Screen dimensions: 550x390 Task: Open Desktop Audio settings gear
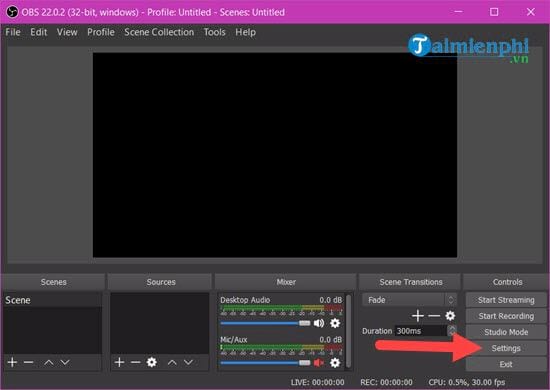pyautogui.click(x=335, y=323)
